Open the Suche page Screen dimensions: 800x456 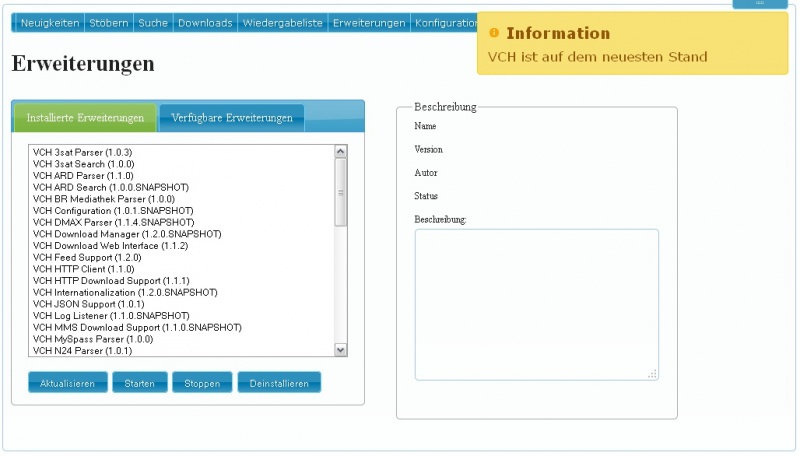tap(153, 22)
